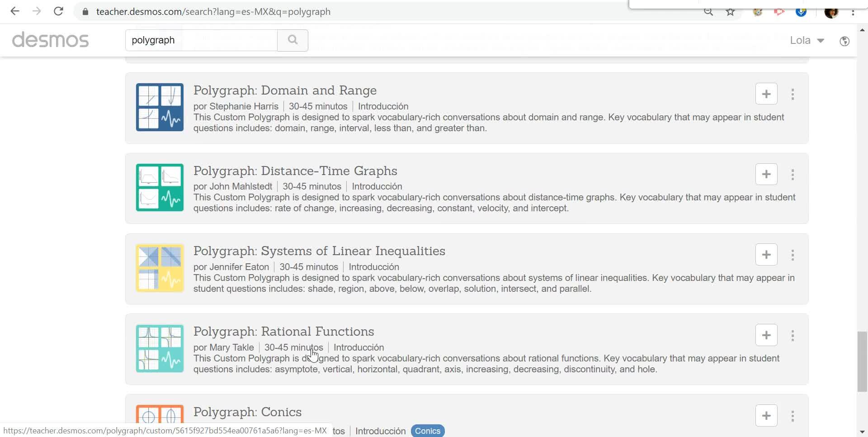Submit search with the magnifier button
Viewport: 868px width, 437px height.
292,40
